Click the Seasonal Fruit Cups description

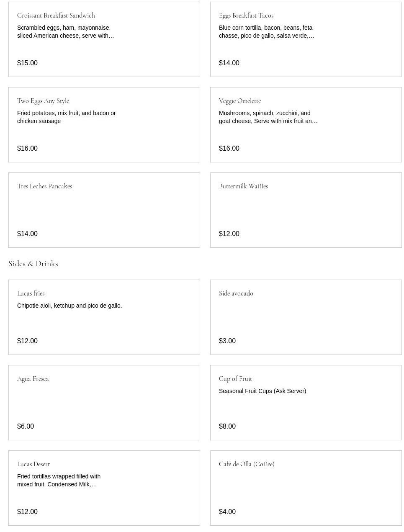click(x=262, y=391)
